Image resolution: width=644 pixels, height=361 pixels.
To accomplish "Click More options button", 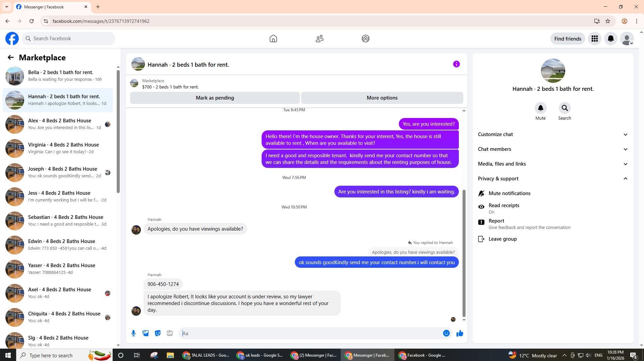I will pyautogui.click(x=382, y=98).
